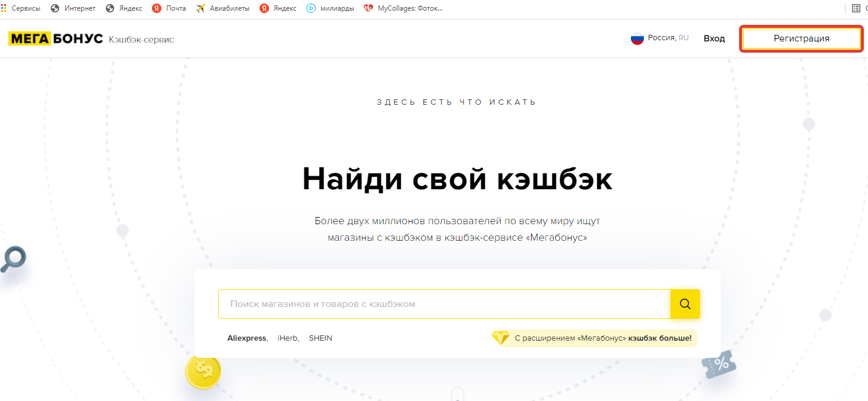Click the Яндекс bookmark with globe icon
Image resolution: width=868 pixels, height=401 pixels.
pos(124,8)
